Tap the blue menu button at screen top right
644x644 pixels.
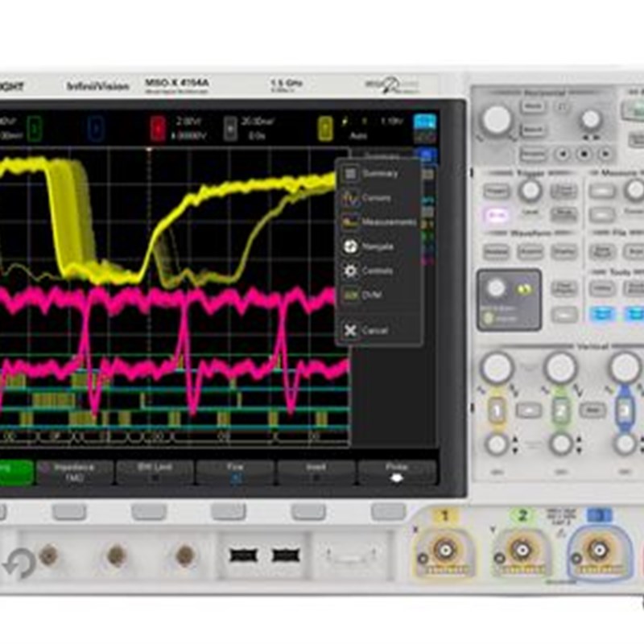(425, 122)
